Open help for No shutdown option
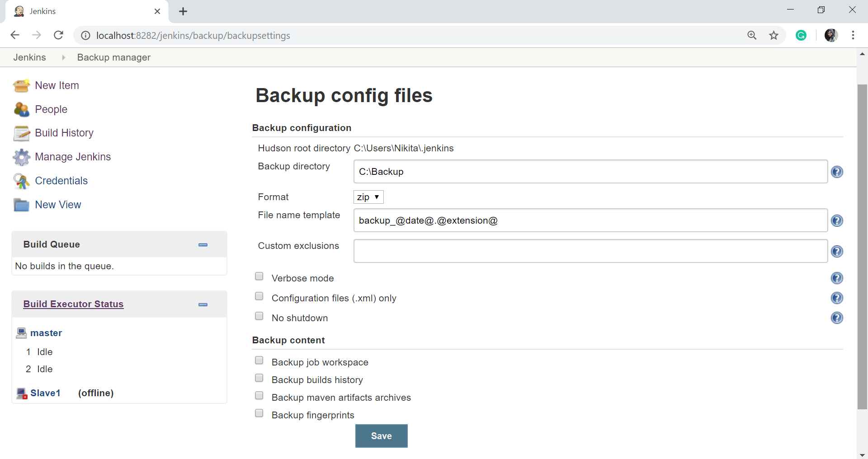Image resolution: width=868 pixels, height=459 pixels. [837, 318]
